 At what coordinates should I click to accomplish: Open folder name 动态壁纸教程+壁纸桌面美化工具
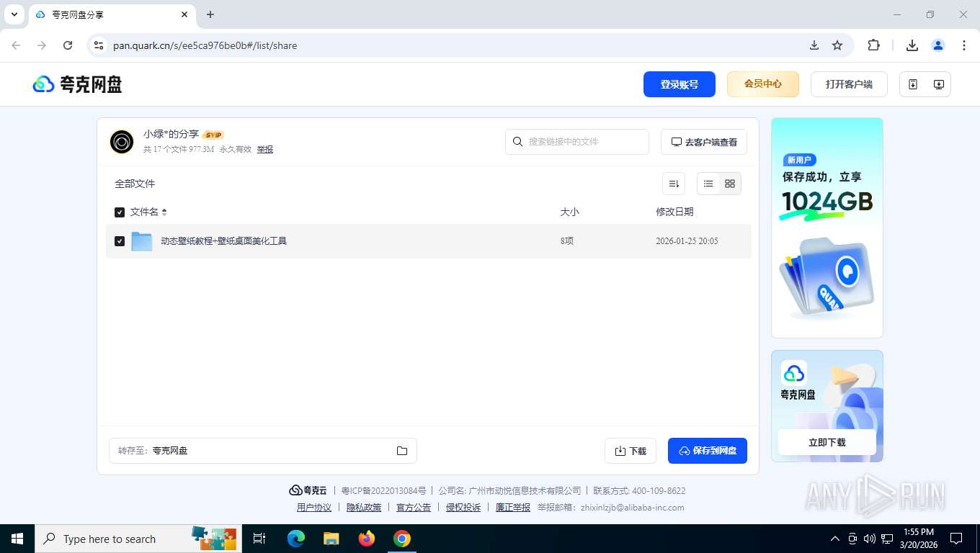click(x=223, y=241)
